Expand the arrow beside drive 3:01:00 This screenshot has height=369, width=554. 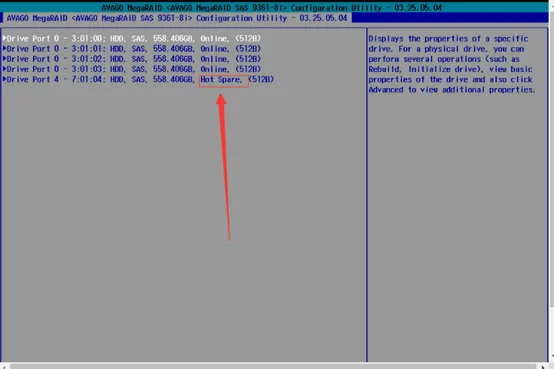point(4,38)
